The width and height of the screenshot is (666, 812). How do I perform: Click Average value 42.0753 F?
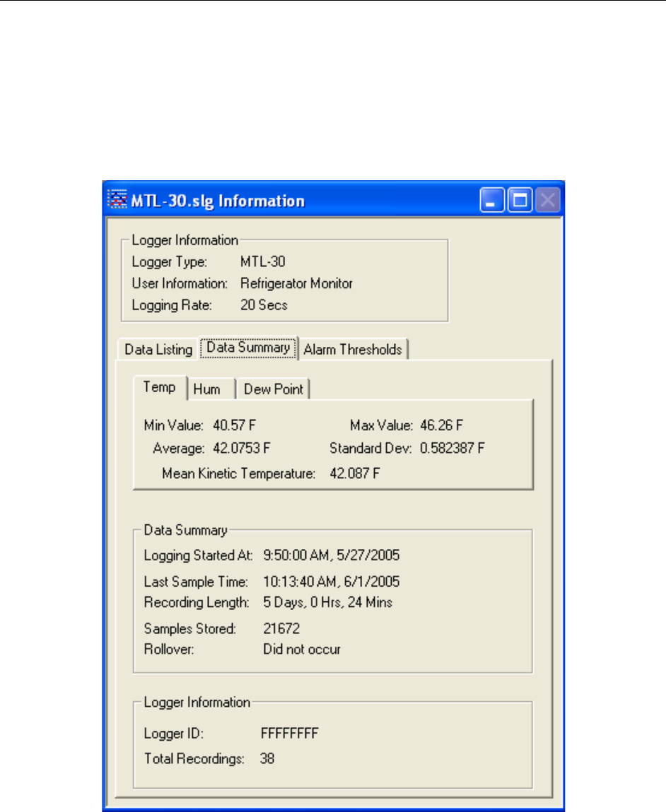coord(241,448)
